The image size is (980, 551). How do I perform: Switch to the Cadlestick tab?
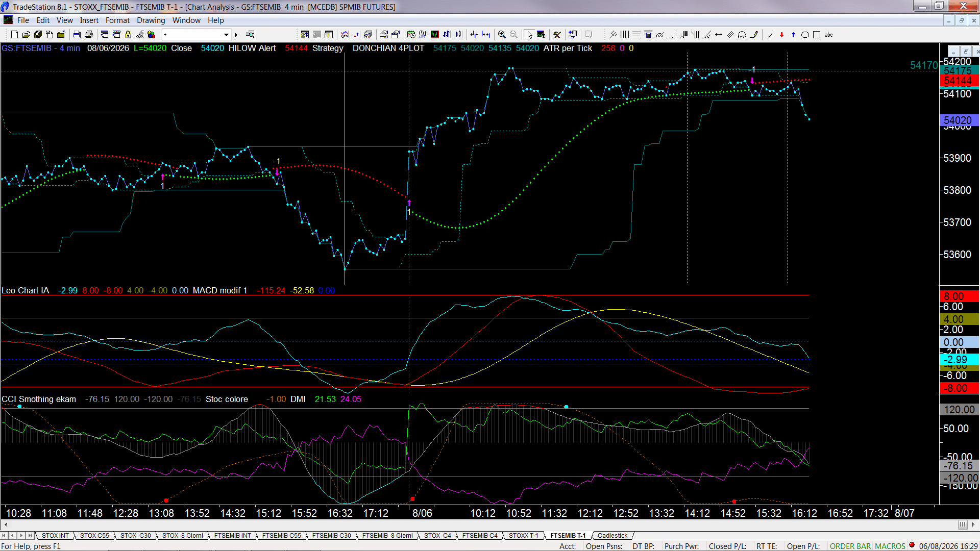tap(612, 536)
